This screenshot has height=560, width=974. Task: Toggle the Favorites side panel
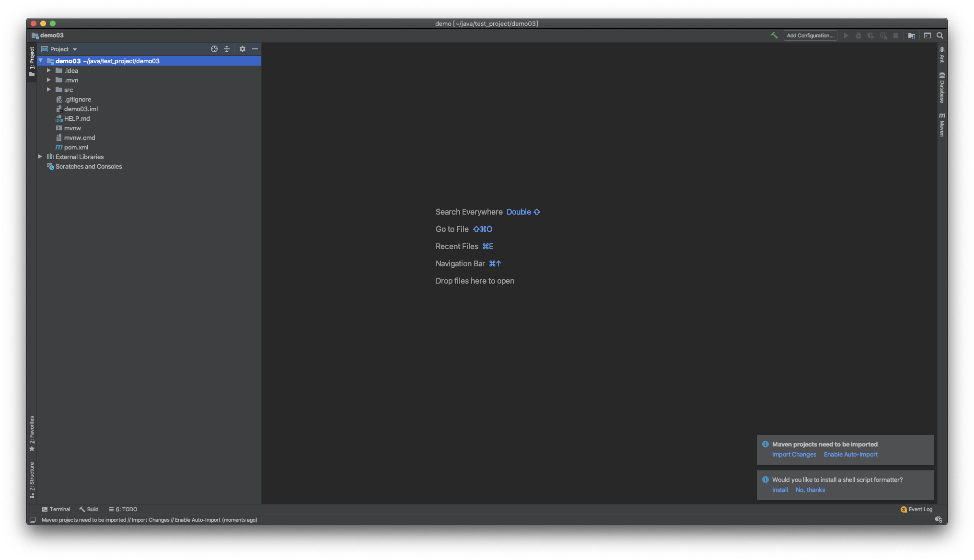[32, 433]
